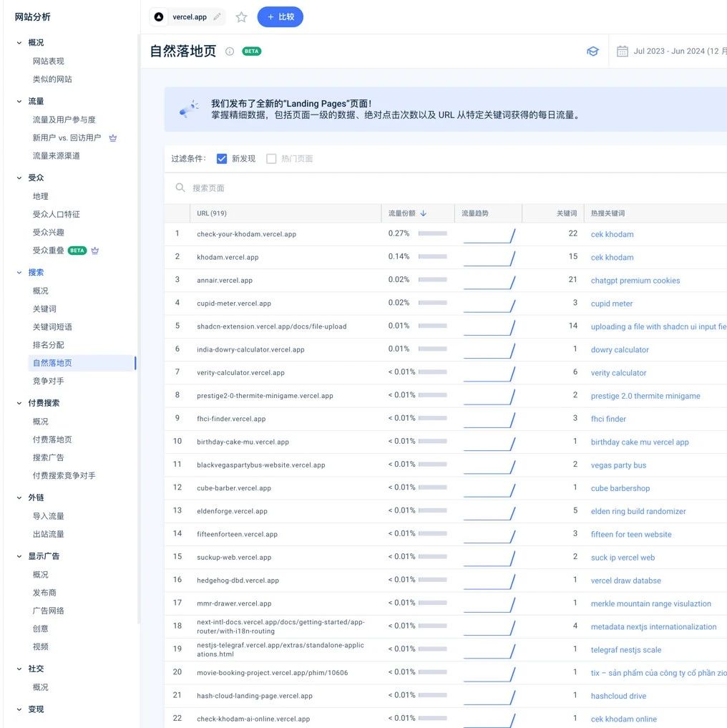Open the cupid meter keyword link
This screenshot has width=727, height=728.
(611, 304)
